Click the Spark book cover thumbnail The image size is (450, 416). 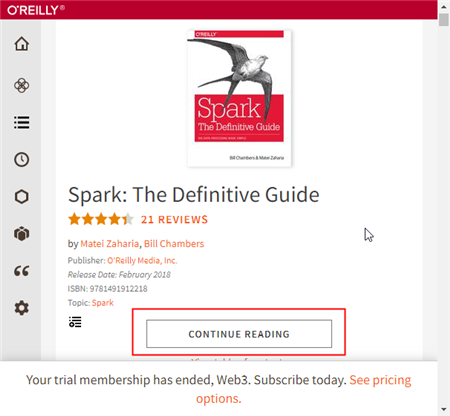[239, 98]
